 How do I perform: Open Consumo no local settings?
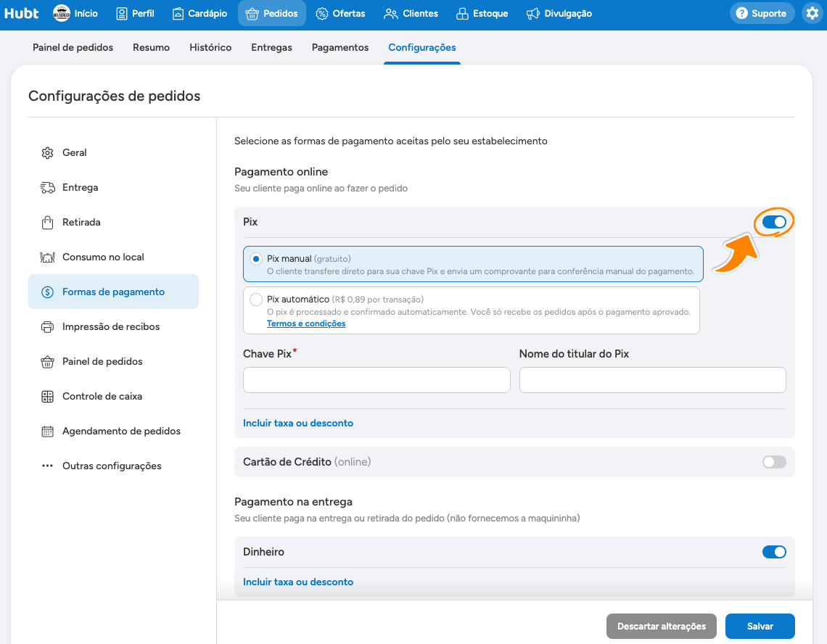(113, 257)
